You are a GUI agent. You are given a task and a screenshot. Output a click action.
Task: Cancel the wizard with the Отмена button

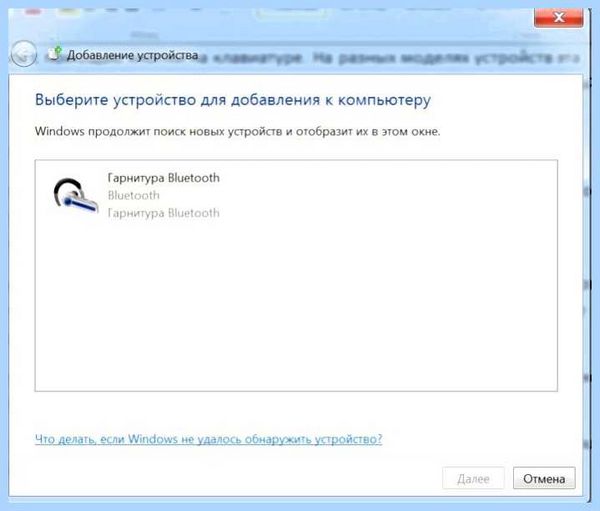pyautogui.click(x=544, y=478)
